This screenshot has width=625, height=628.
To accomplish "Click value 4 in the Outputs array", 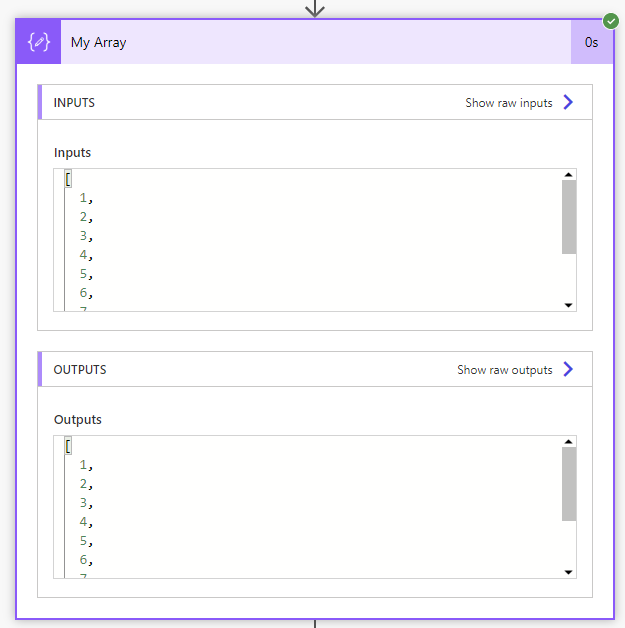I will tap(83, 522).
